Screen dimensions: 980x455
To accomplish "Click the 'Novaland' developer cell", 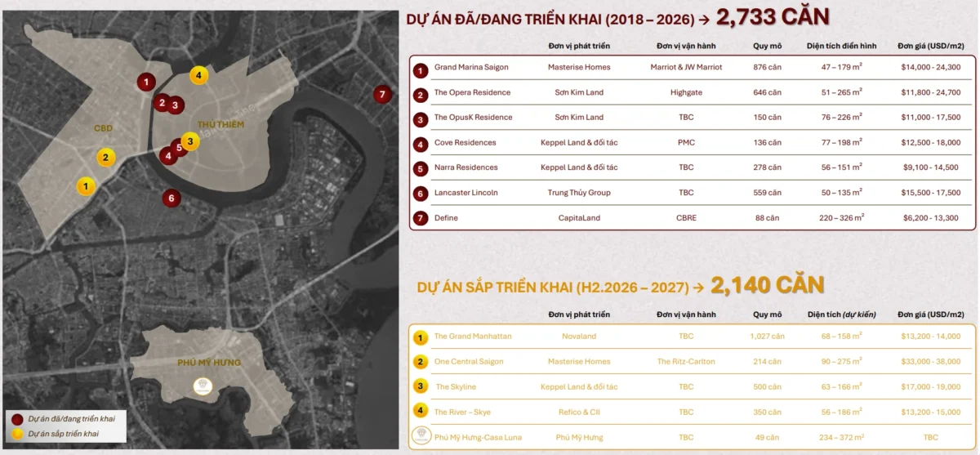I will pos(579,336).
